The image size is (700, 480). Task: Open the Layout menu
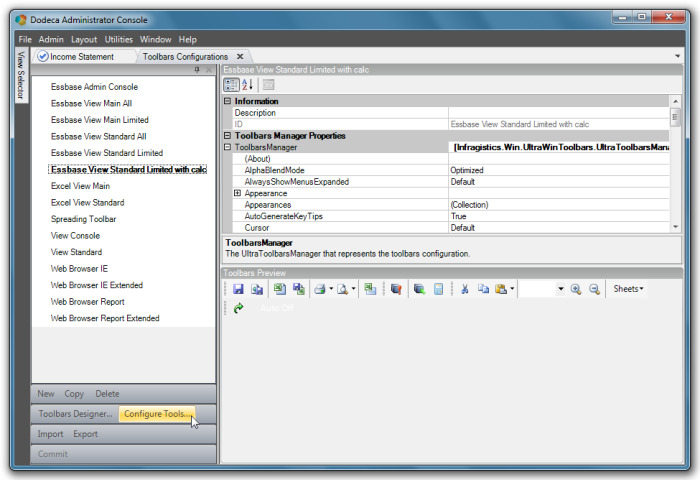coord(84,39)
